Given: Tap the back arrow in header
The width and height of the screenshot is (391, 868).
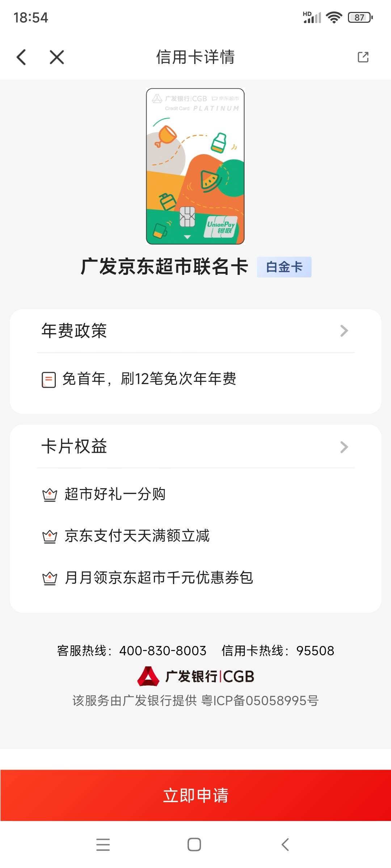Looking at the screenshot, I should (21, 57).
